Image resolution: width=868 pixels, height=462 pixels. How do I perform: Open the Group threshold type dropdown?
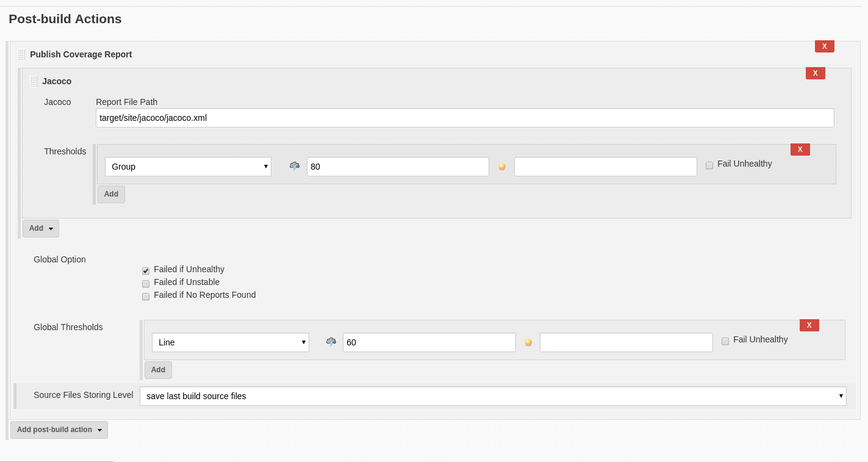point(187,166)
